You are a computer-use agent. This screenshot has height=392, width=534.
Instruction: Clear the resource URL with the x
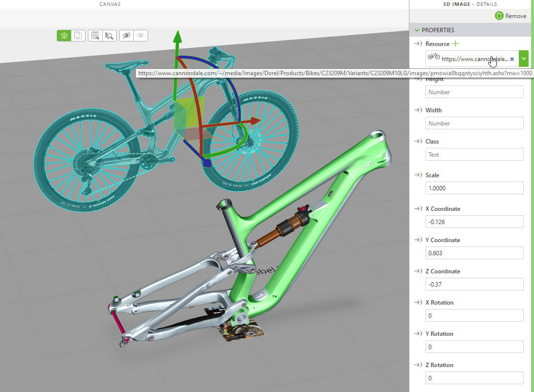coord(512,58)
